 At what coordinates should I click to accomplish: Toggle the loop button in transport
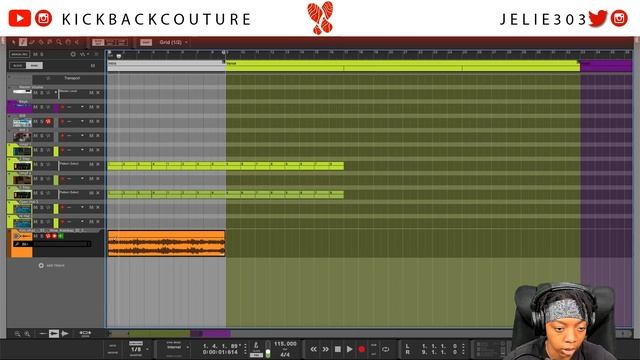click(x=385, y=349)
